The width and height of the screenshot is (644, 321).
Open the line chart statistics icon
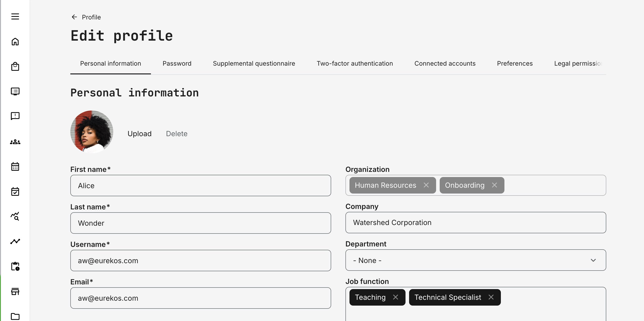[15, 241]
